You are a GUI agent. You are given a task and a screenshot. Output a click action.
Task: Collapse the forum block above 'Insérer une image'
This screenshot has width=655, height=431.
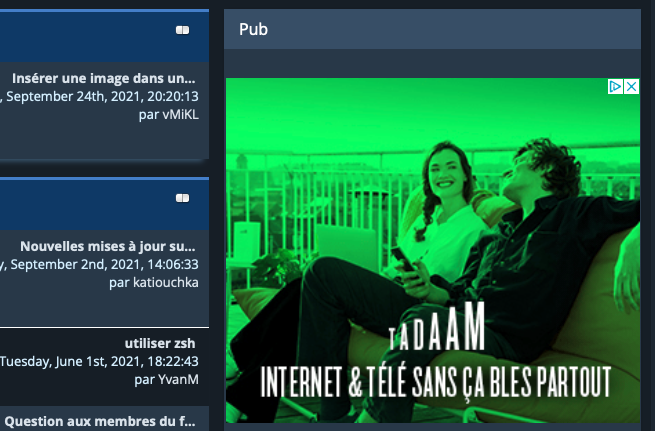pyautogui.click(x=183, y=30)
